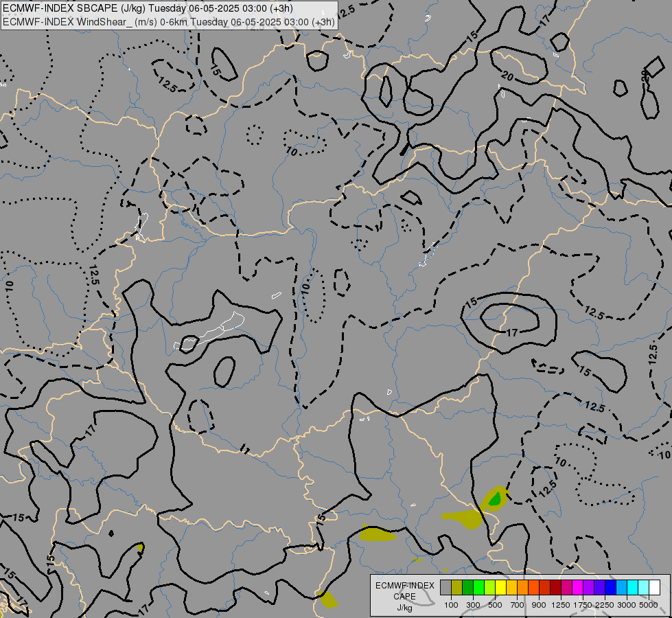
Task: Click the yellow CAPE swatch above 500
Action: (x=500, y=587)
